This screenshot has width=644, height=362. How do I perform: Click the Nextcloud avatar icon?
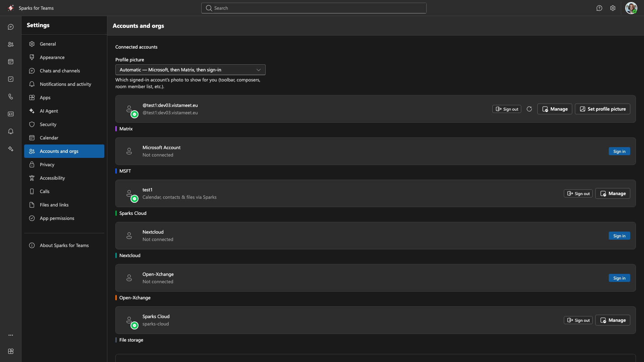click(129, 236)
